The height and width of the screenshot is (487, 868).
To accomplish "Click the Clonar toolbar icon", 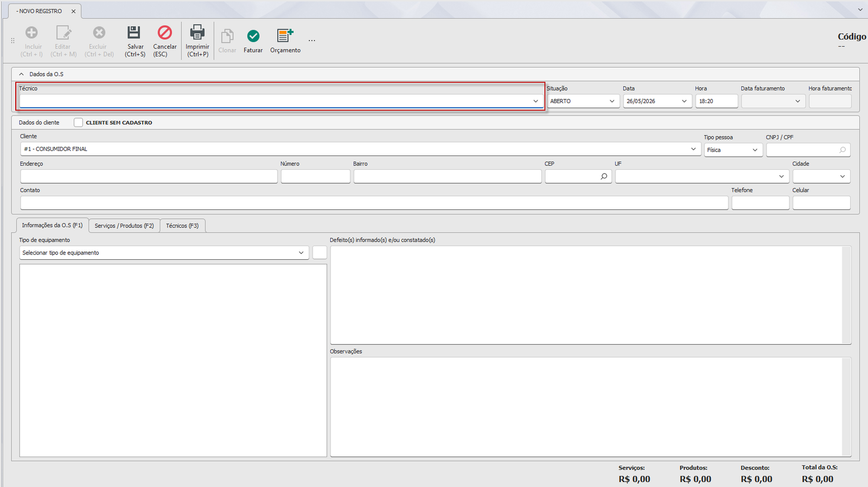I will click(227, 36).
